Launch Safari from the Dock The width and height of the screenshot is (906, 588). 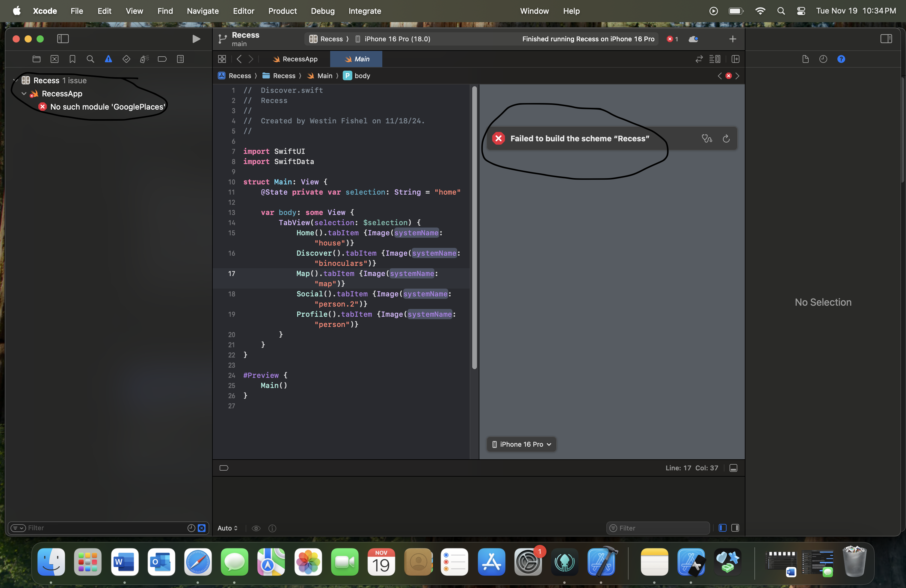(197, 562)
